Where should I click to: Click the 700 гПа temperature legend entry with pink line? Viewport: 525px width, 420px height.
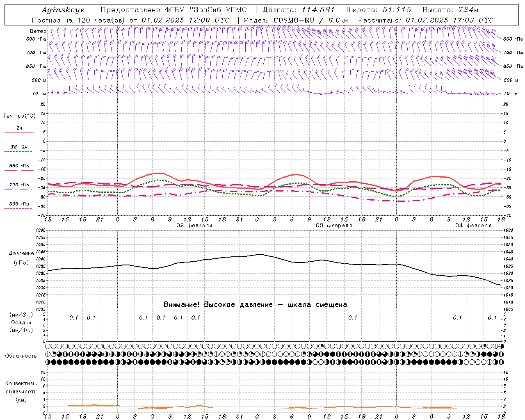pos(19,185)
